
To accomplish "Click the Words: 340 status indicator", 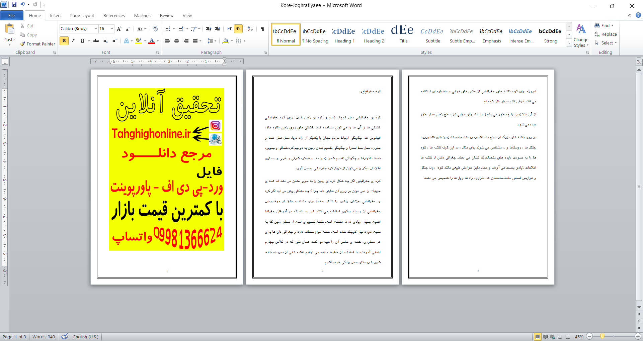I will click(44, 337).
